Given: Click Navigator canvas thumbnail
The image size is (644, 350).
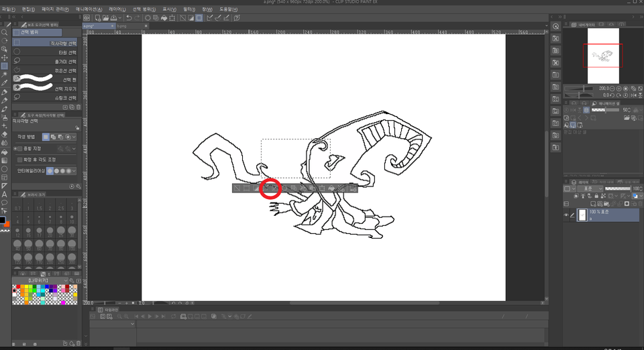Looking at the screenshot, I should 603,56.
